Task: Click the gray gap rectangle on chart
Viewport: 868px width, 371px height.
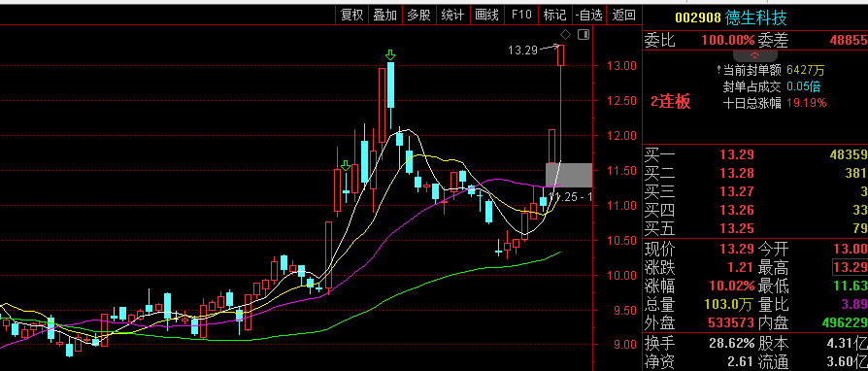Action: [569, 175]
